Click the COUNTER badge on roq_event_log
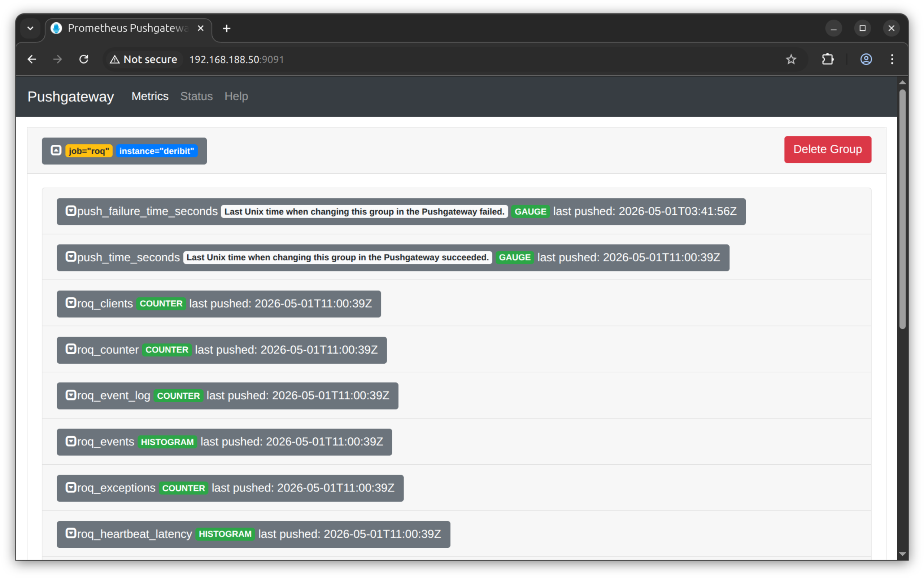The height and width of the screenshot is (578, 924). coord(179,396)
